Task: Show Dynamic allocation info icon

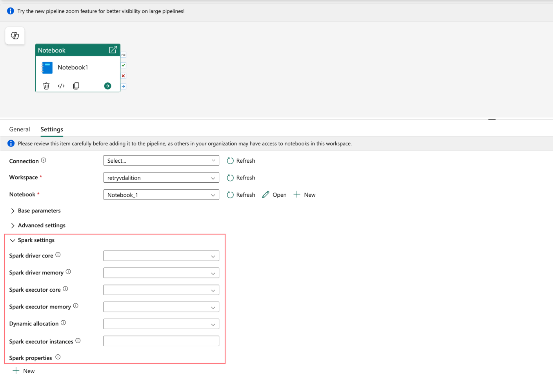Action: click(x=63, y=323)
